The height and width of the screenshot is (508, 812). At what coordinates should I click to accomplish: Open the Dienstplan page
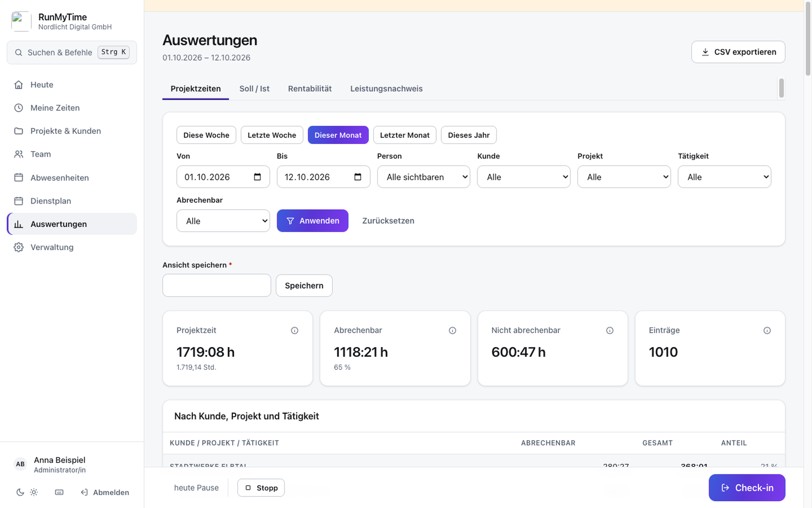click(x=72, y=201)
